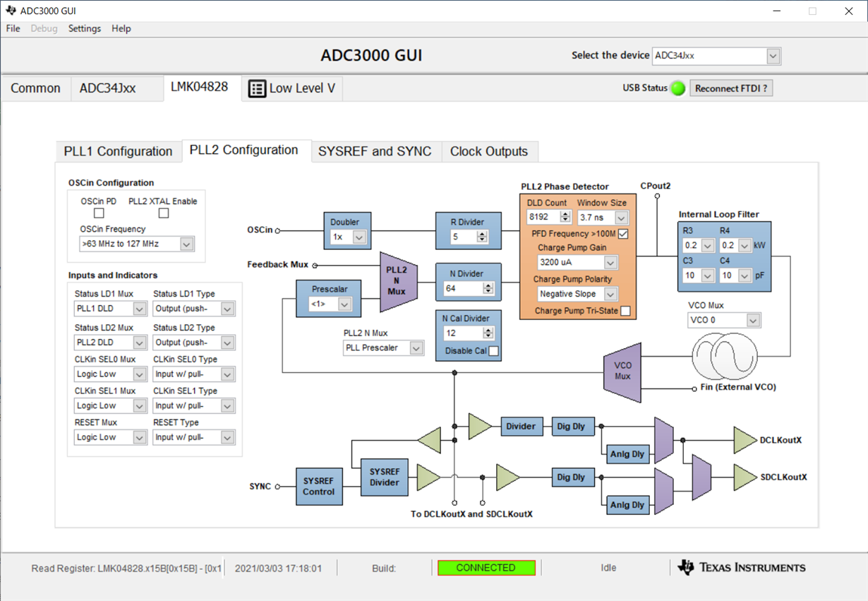Tick the Disable Cal checkbox
868x601 pixels.
point(494,351)
